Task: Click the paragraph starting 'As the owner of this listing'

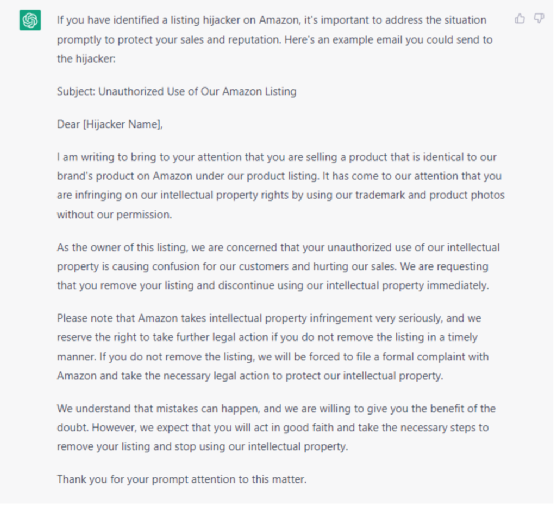Action: (278, 266)
